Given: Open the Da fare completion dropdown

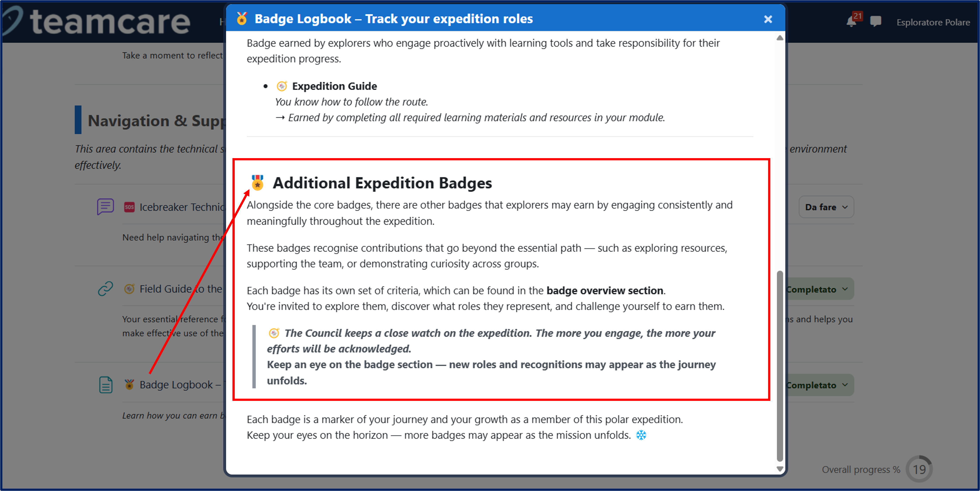Looking at the screenshot, I should pyautogui.click(x=826, y=207).
